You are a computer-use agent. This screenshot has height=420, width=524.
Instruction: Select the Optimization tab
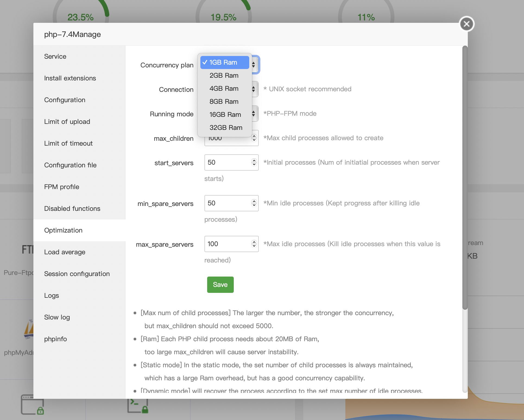[x=80, y=230]
